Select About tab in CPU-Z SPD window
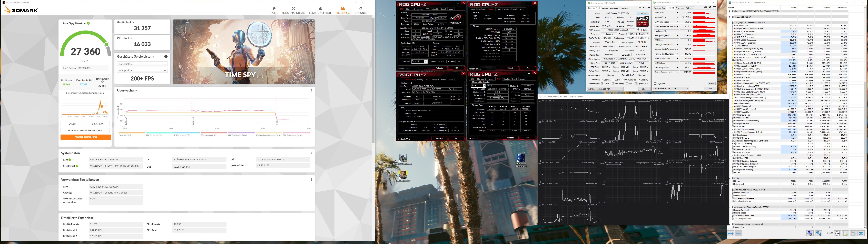 tap(522, 79)
